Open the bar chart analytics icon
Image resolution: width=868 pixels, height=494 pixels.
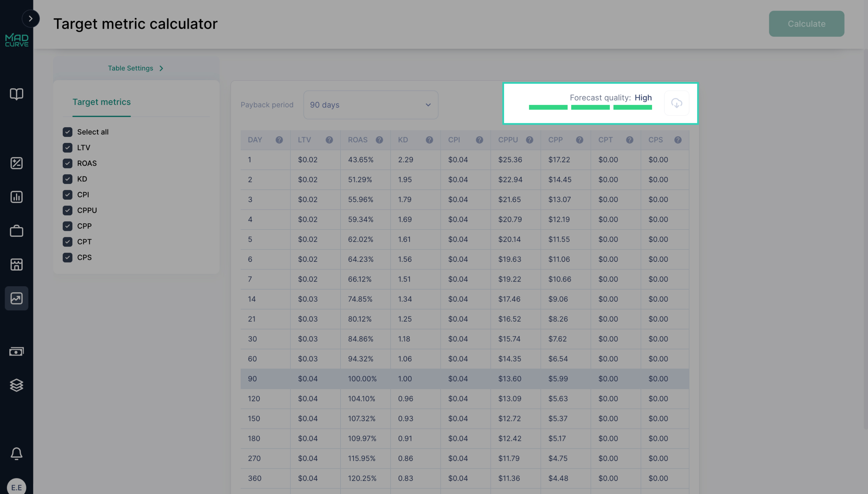point(17,197)
